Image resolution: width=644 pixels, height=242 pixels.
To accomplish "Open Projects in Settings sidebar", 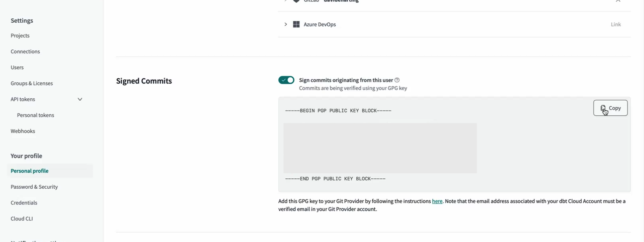I will coord(20,35).
